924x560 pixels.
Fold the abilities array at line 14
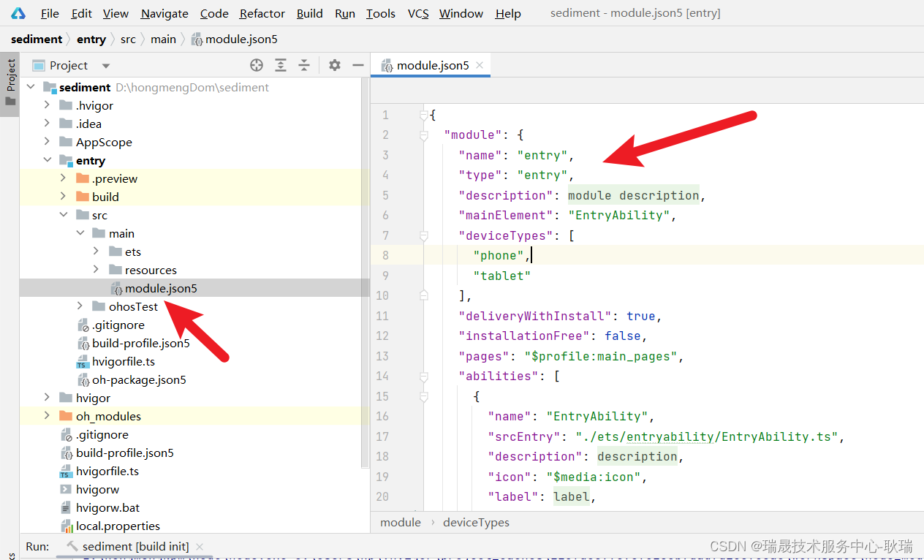[x=423, y=376]
